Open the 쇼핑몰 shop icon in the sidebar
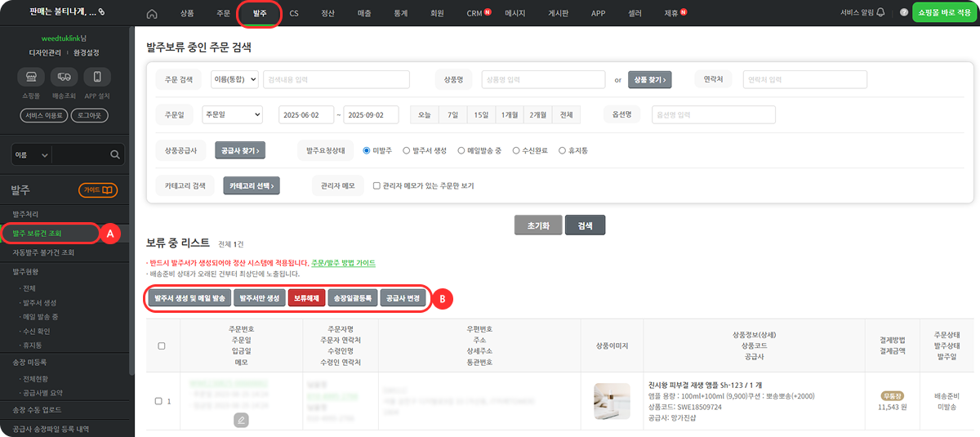 [31, 77]
